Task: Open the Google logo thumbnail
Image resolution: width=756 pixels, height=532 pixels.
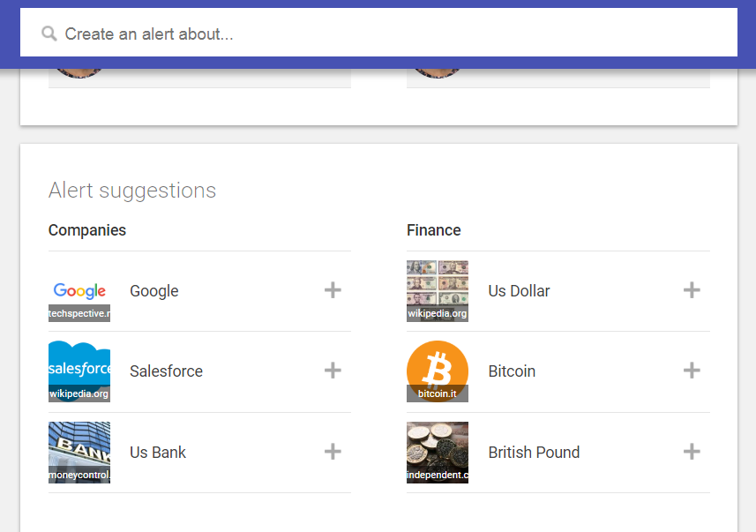Action: pos(79,291)
